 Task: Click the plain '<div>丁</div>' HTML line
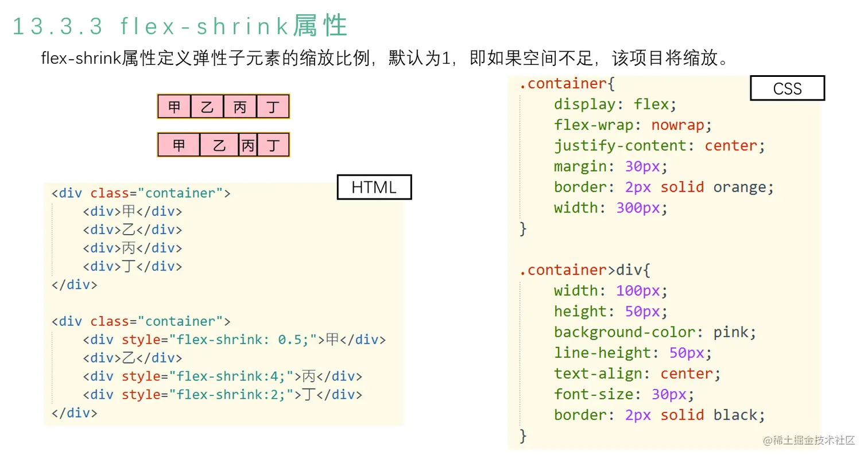pyautogui.click(x=132, y=266)
